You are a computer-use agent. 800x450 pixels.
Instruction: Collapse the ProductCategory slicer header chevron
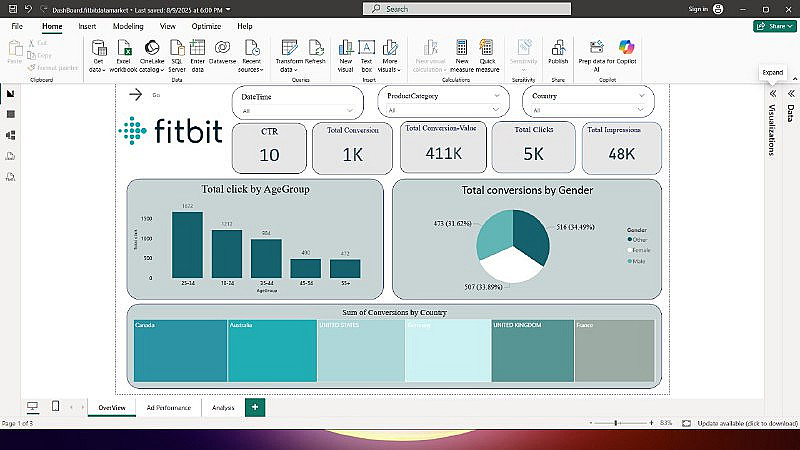tap(496, 95)
